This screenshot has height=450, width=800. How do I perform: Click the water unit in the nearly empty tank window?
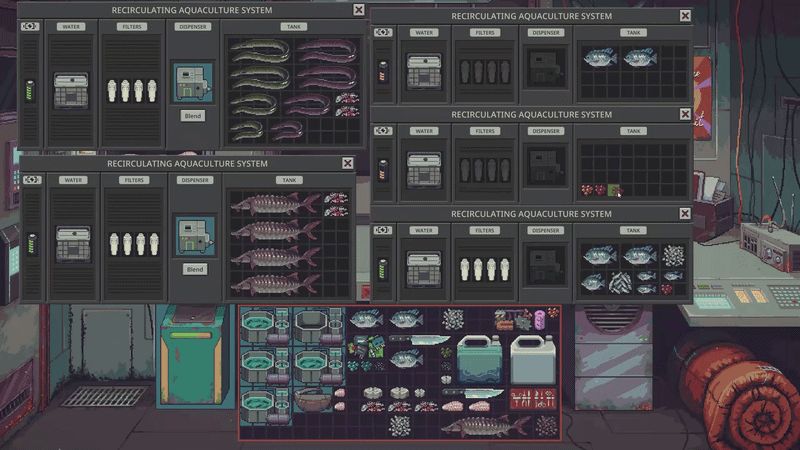coord(424,170)
